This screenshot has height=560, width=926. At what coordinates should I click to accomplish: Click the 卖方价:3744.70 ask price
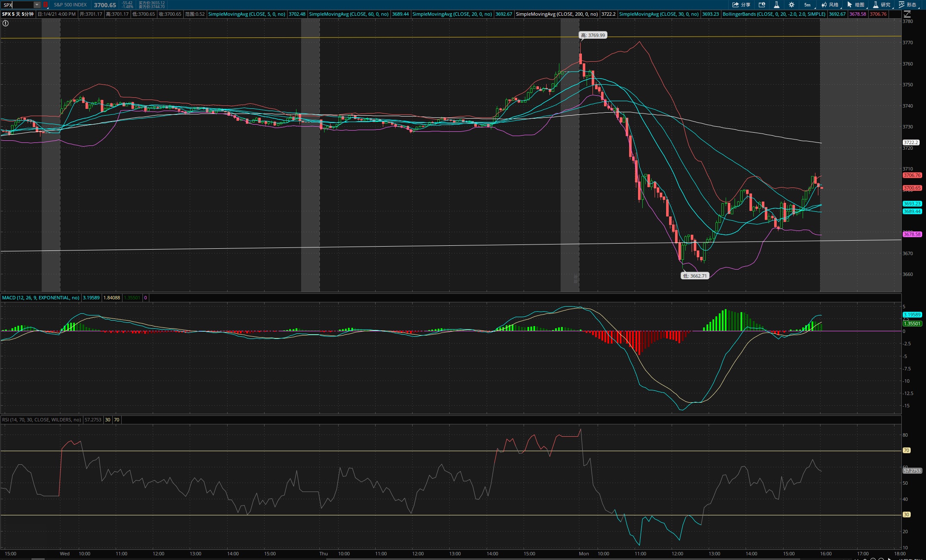point(152,7)
